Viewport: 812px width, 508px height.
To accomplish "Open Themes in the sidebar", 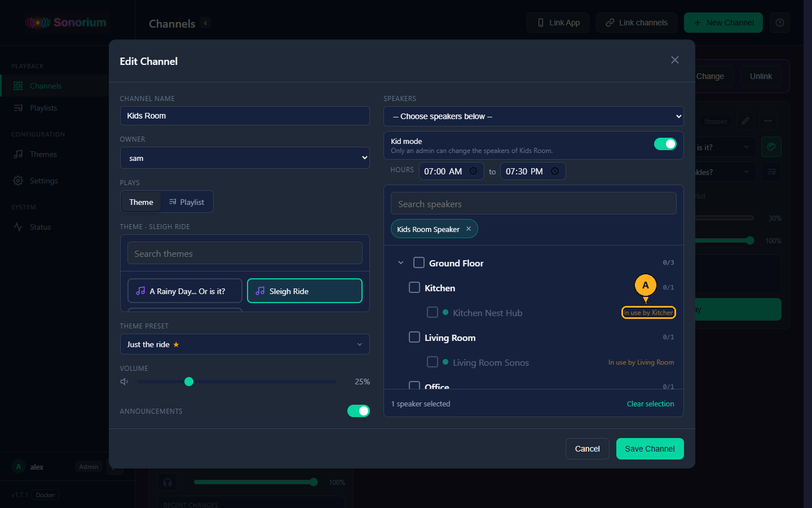I will coord(54,154).
